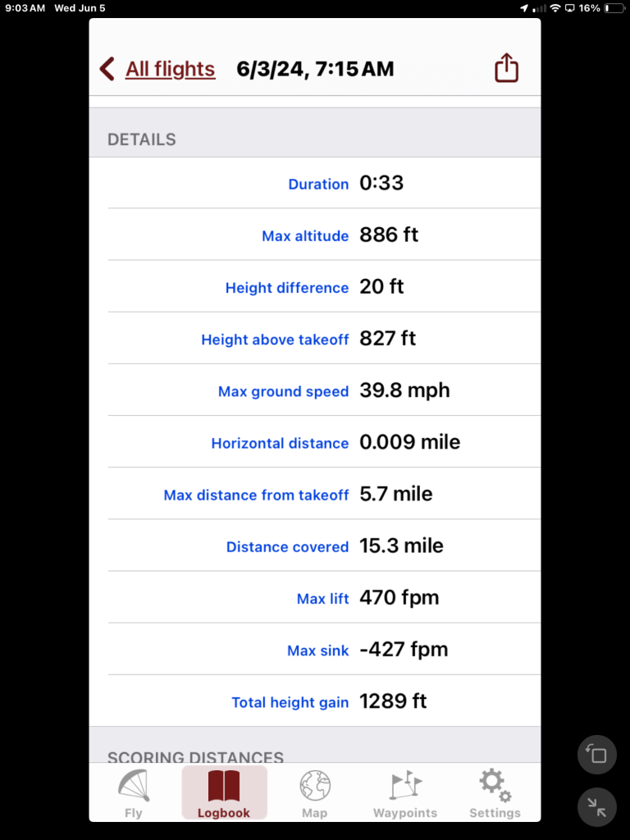
Task: Tap the Total height gain label
Action: (x=290, y=703)
